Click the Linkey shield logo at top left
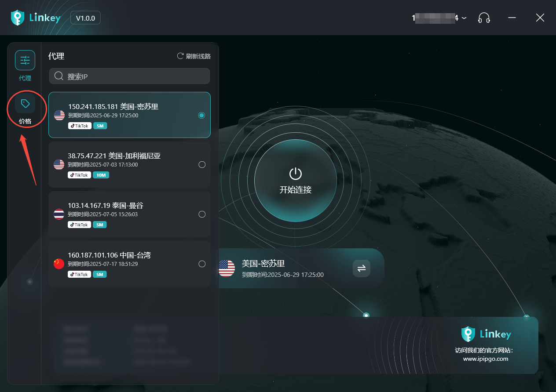556x392 pixels. click(x=17, y=18)
